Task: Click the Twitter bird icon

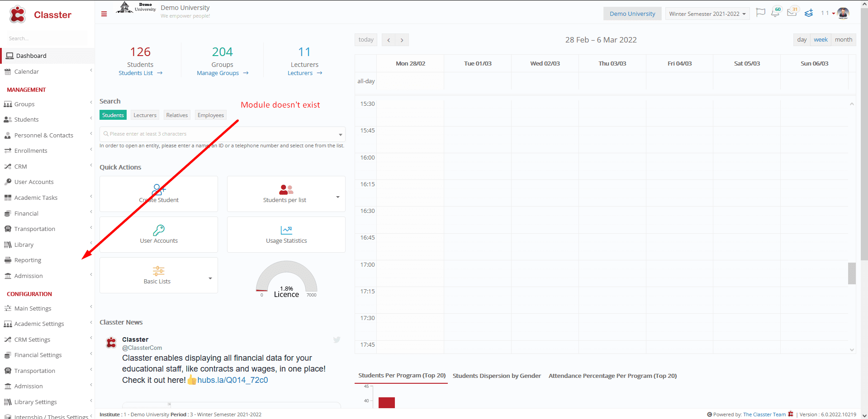Action: click(x=337, y=339)
